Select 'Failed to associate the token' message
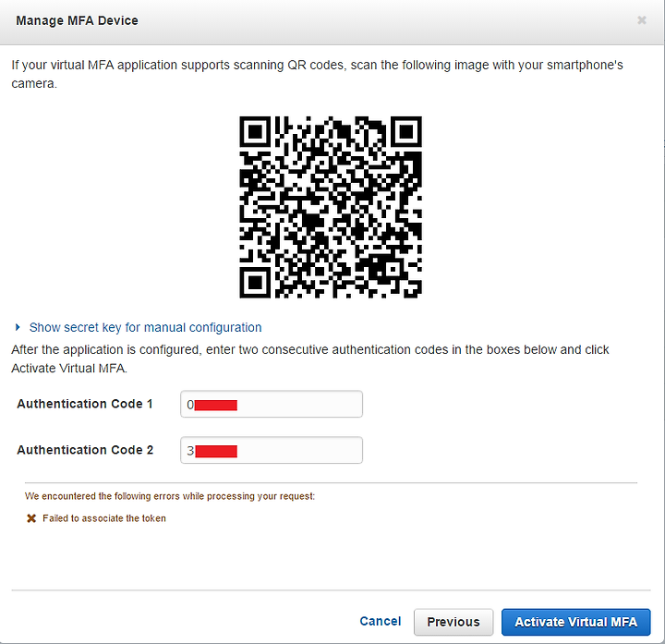Image resolution: width=665 pixels, height=644 pixels. pos(104,518)
